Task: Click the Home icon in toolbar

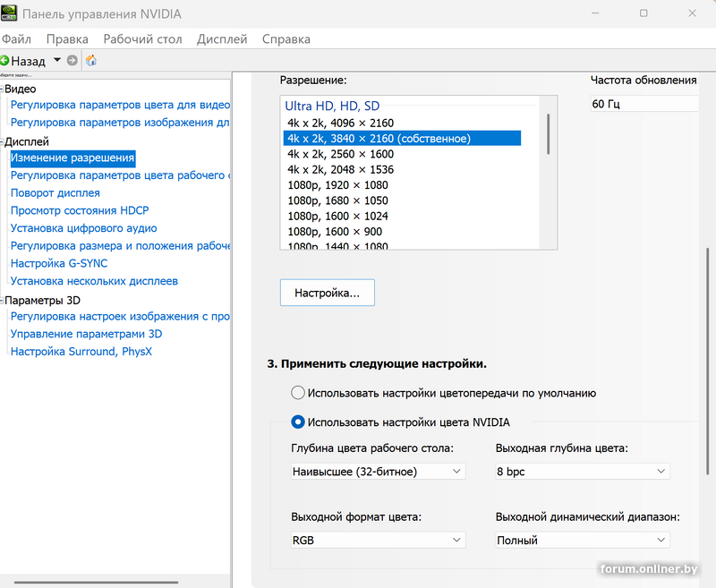Action: [90, 61]
